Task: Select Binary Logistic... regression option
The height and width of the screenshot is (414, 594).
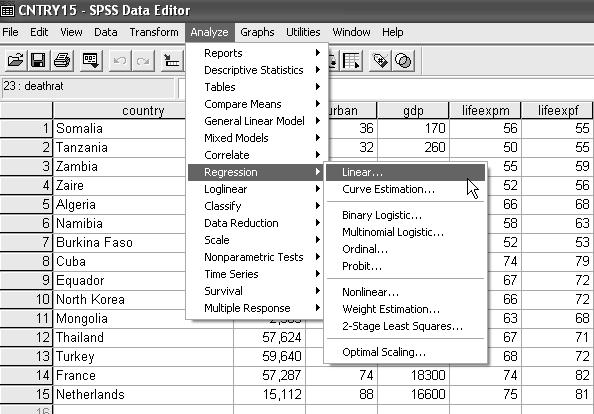Action: 405,215
